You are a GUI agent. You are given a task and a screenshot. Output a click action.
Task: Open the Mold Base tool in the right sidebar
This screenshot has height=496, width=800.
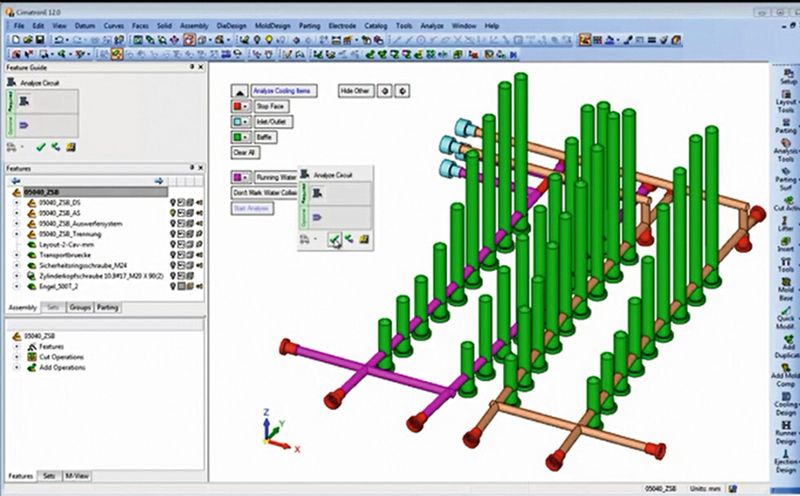(786, 289)
